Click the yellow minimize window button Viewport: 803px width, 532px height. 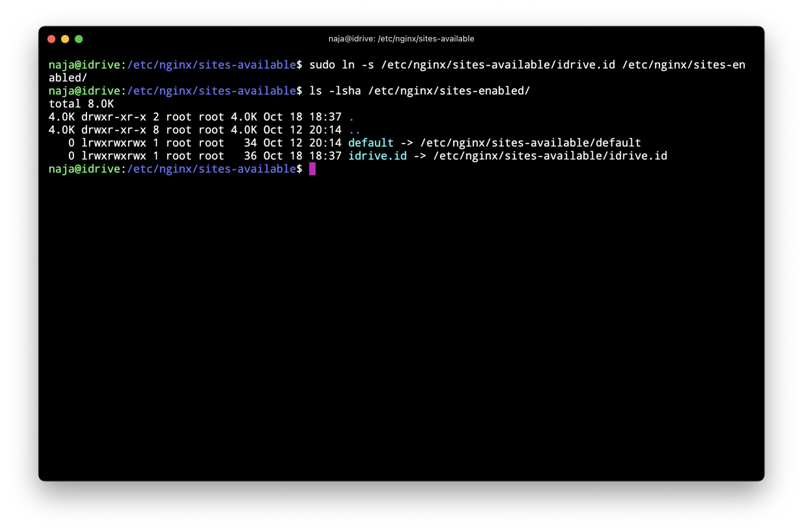tap(65, 39)
